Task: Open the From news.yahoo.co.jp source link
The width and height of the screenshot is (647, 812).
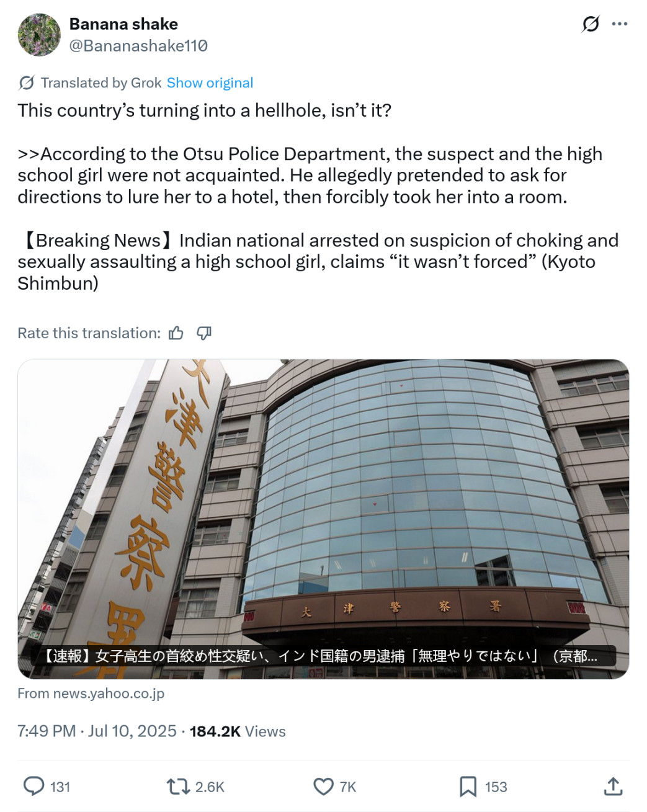Action: 91,694
